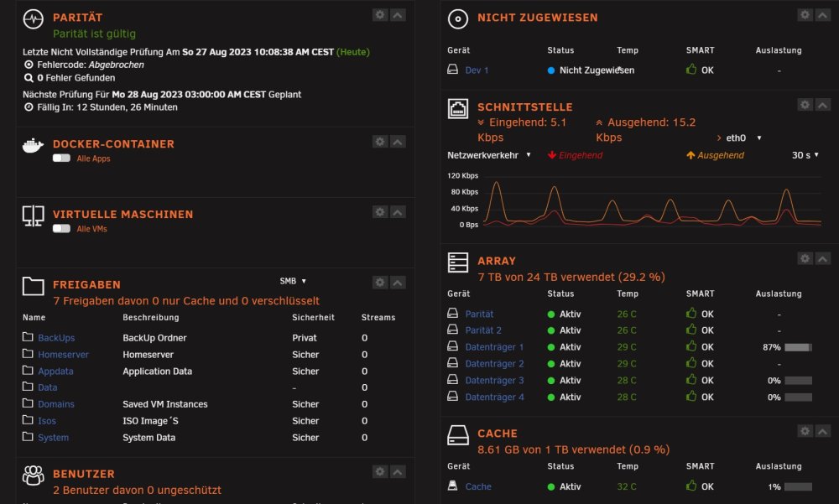
Task: Open the Datenträger 1 device link
Action: (494, 347)
